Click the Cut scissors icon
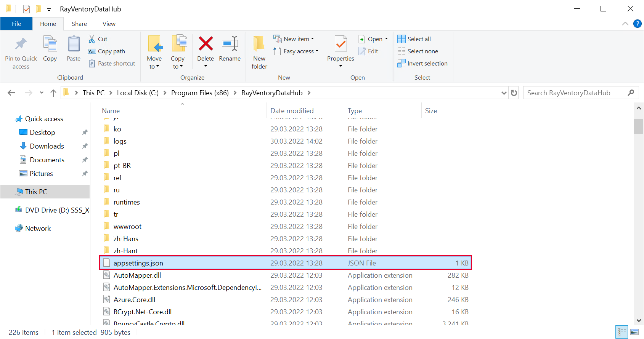This screenshot has height=339, width=644. [x=92, y=39]
